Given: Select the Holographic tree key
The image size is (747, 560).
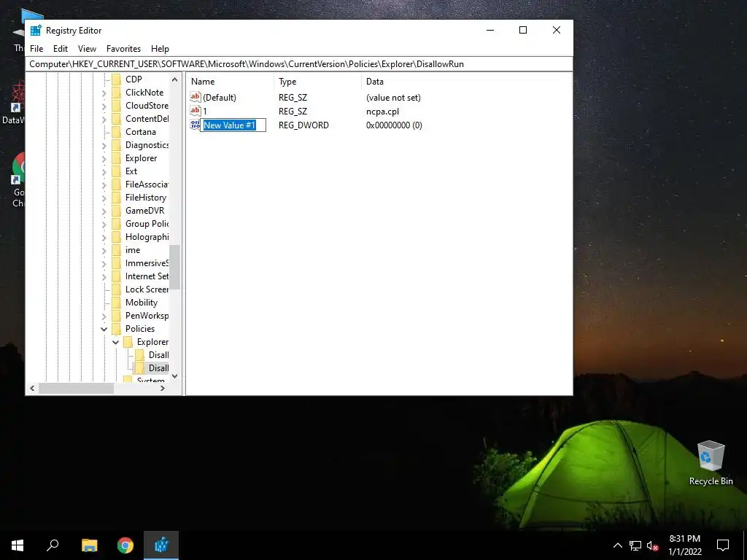Looking at the screenshot, I should (x=147, y=237).
